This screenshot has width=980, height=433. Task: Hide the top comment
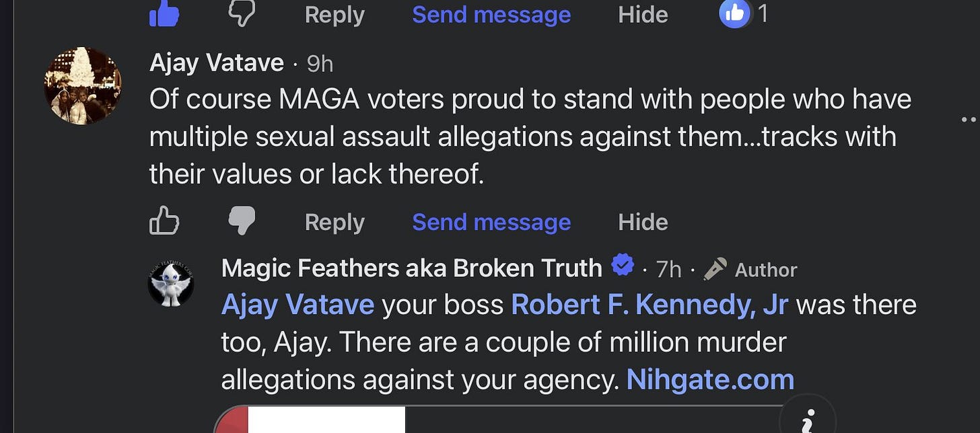[643, 14]
